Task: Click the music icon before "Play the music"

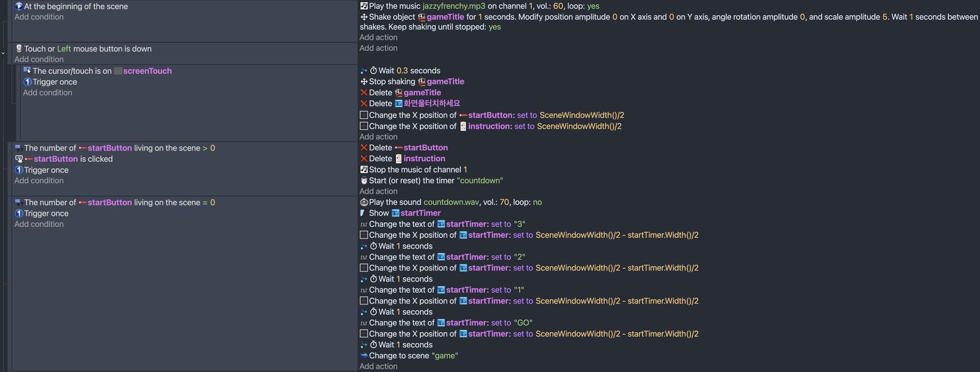Action: point(364,6)
